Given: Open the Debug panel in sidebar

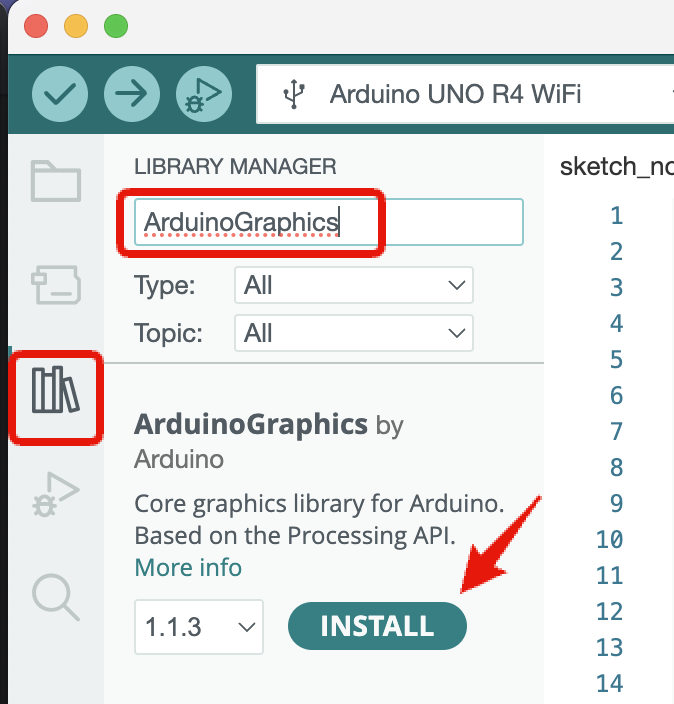Looking at the screenshot, I should pyautogui.click(x=56, y=494).
